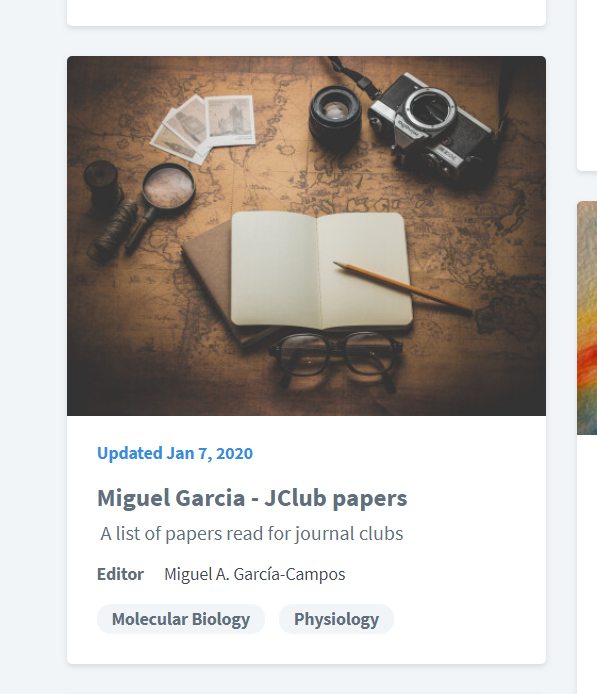Open editor Miguel A. García-Campos profile
597x694 pixels.
click(x=254, y=574)
